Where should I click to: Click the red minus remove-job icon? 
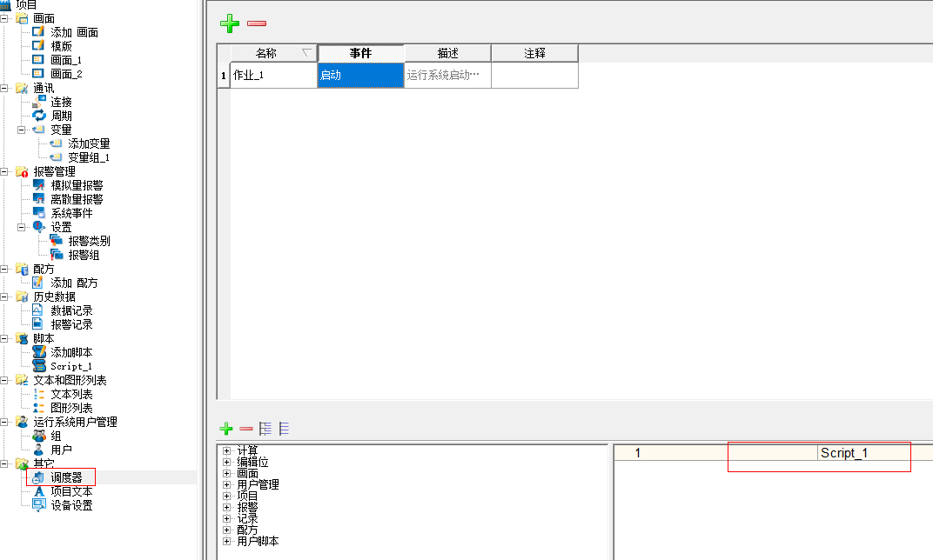click(257, 23)
